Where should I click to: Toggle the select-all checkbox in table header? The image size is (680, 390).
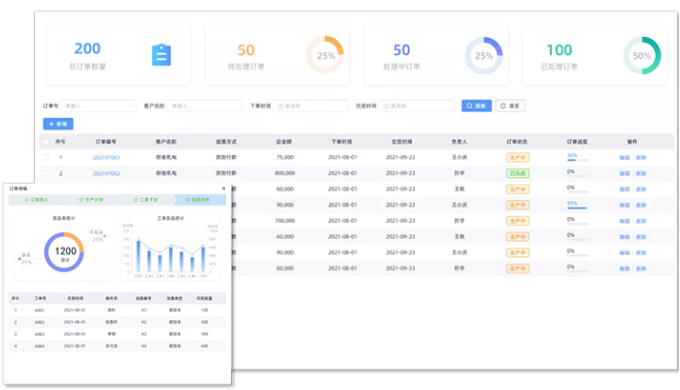coord(46,142)
